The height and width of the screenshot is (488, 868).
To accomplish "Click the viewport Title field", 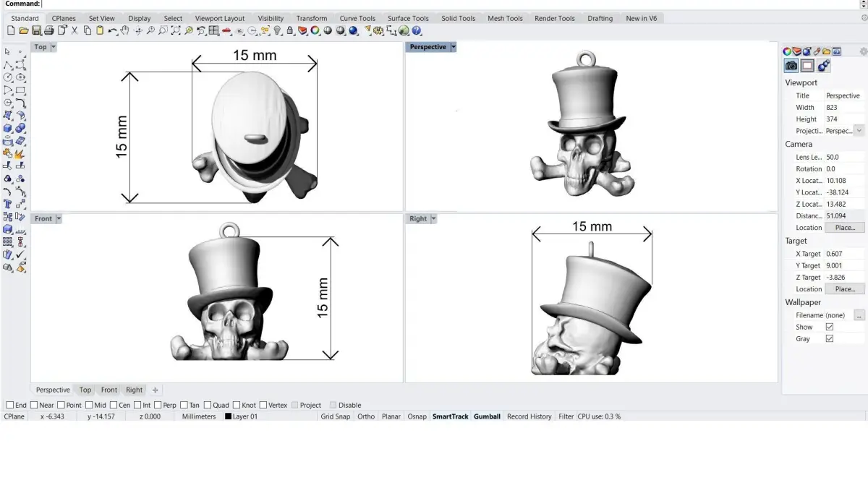I will [x=844, y=95].
